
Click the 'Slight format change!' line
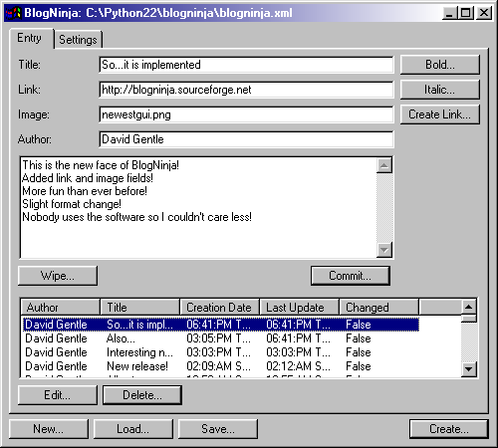pos(72,204)
